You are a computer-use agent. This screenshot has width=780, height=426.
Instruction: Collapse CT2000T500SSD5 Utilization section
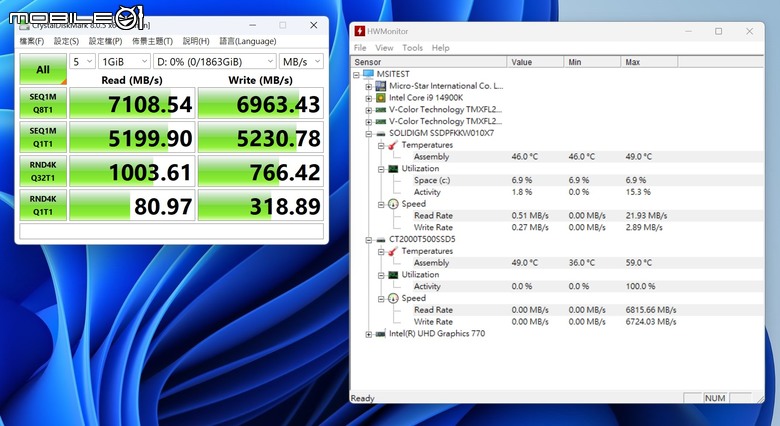(381, 275)
